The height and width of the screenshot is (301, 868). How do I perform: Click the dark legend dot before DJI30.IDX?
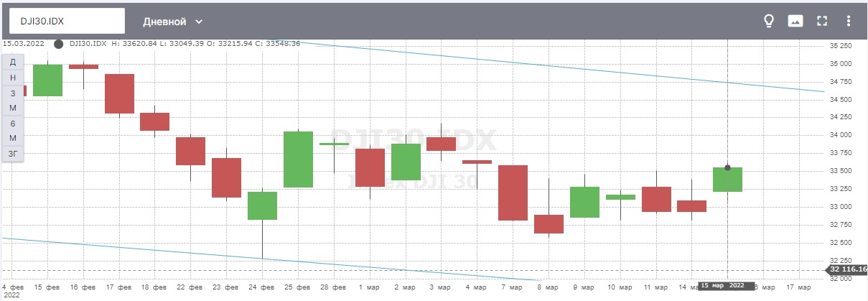tap(58, 44)
